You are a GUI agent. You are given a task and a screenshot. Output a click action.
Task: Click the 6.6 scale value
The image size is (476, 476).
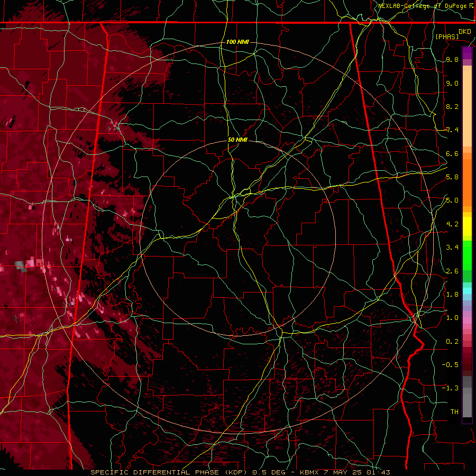(452, 153)
